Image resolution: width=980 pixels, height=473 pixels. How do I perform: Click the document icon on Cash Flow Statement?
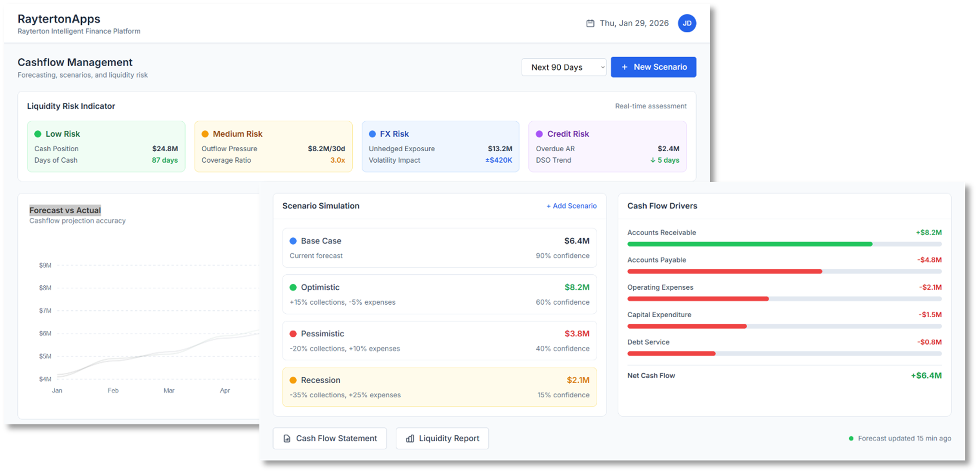pyautogui.click(x=287, y=438)
